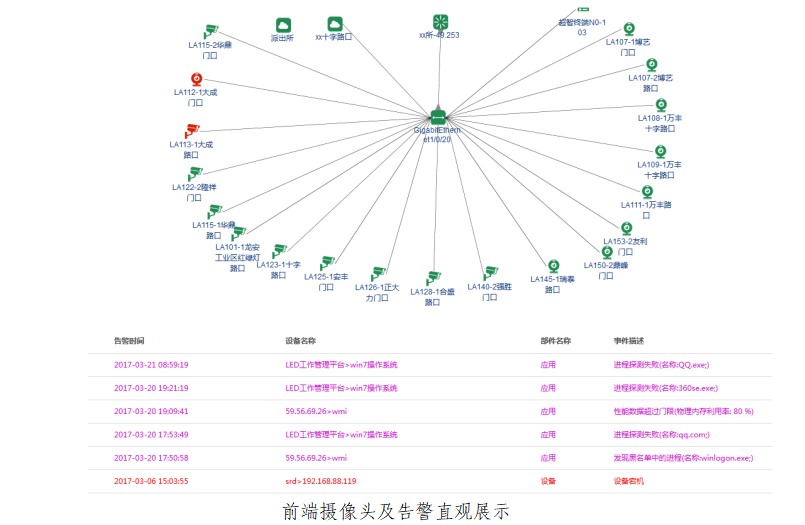The width and height of the screenshot is (805, 525).
Task: Open the 设备宕机 event description
Action: [629, 481]
